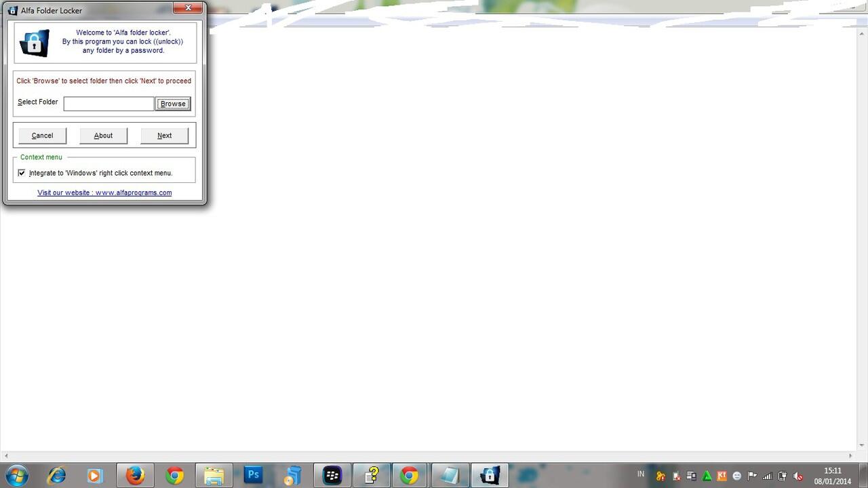Open the Windows Start menu

coord(16,475)
